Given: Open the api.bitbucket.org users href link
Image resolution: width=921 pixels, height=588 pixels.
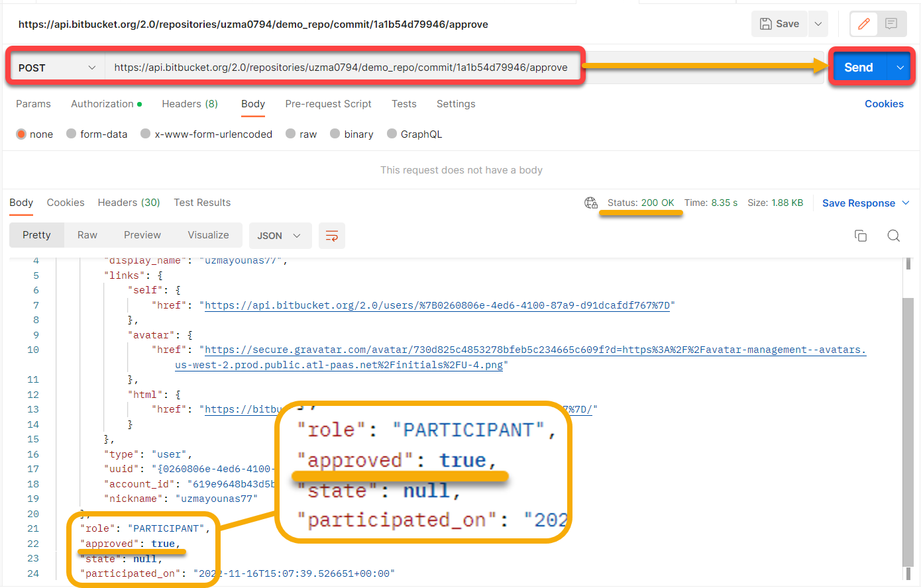Looking at the screenshot, I should (437, 305).
